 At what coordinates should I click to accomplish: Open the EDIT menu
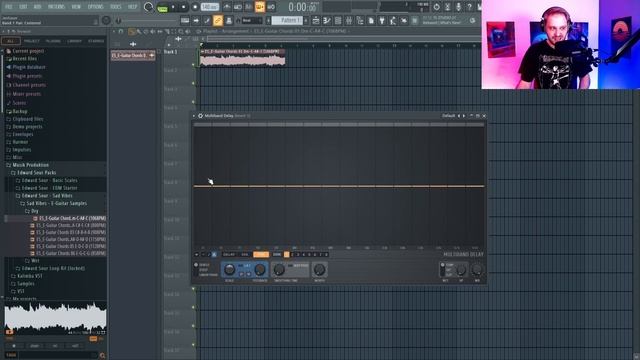pyautogui.click(x=23, y=7)
